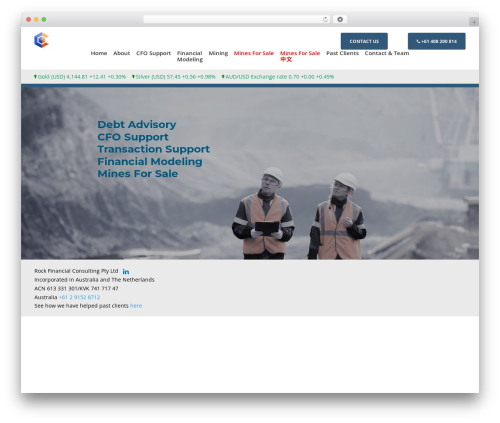Open the About menu item
The height and width of the screenshot is (423, 500).
[x=121, y=53]
